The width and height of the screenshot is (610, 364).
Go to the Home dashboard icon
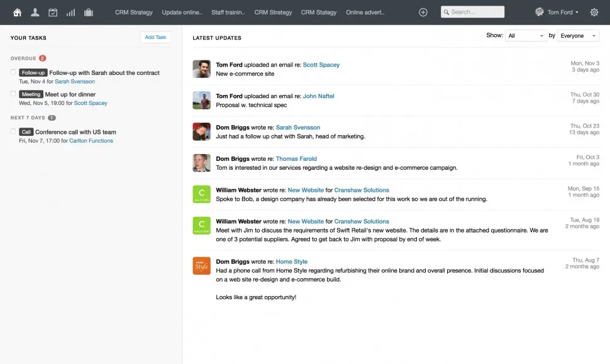[x=17, y=12]
